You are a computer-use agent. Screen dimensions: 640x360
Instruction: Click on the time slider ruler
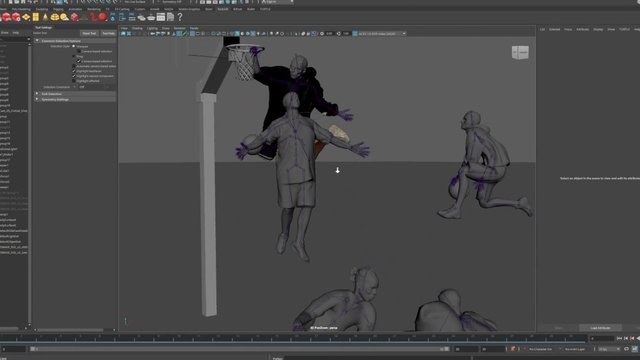point(294,338)
